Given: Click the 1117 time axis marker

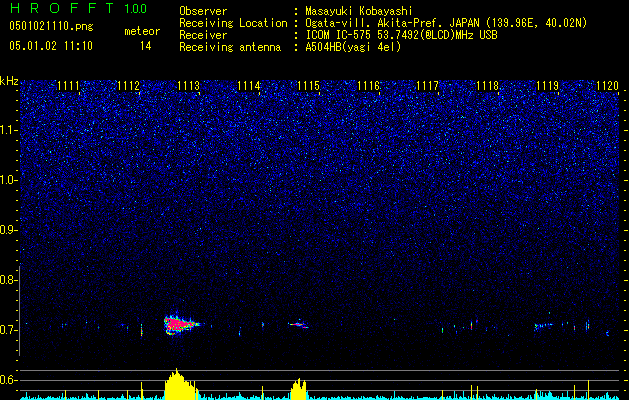Looking at the screenshot, I should [428, 85].
